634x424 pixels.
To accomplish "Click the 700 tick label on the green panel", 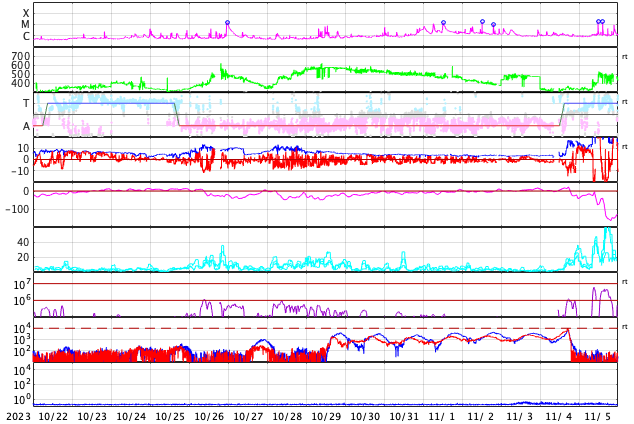I will [21, 56].
